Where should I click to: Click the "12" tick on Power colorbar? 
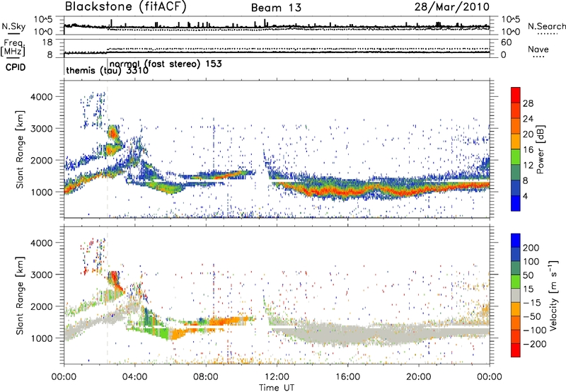click(x=528, y=166)
